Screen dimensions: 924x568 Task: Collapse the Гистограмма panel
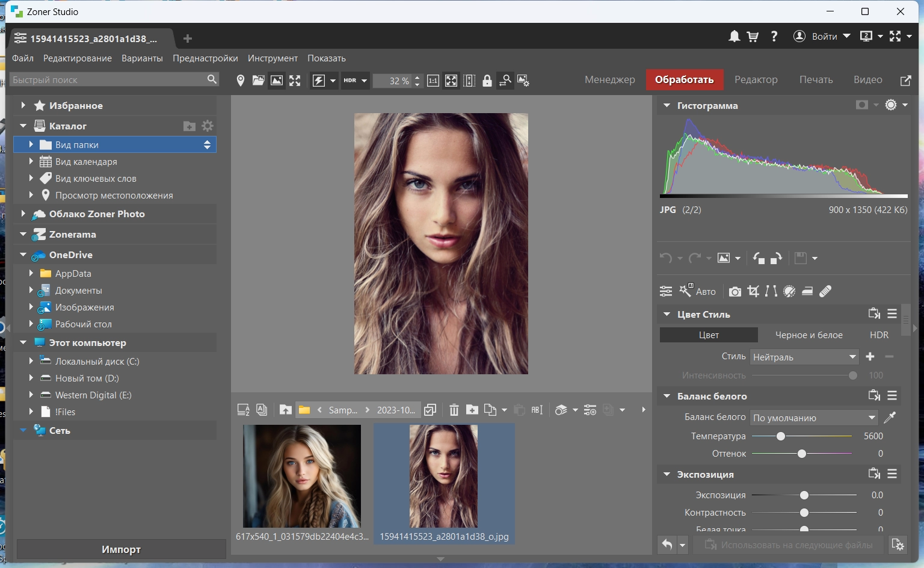667,105
